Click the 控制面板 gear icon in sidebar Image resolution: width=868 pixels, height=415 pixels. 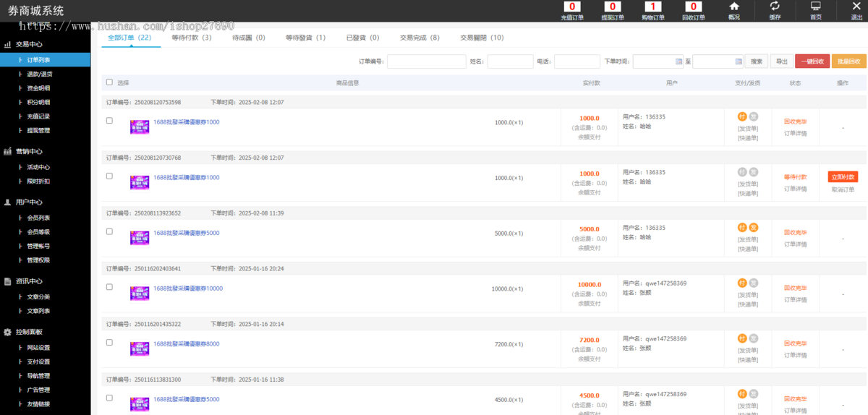coord(7,332)
